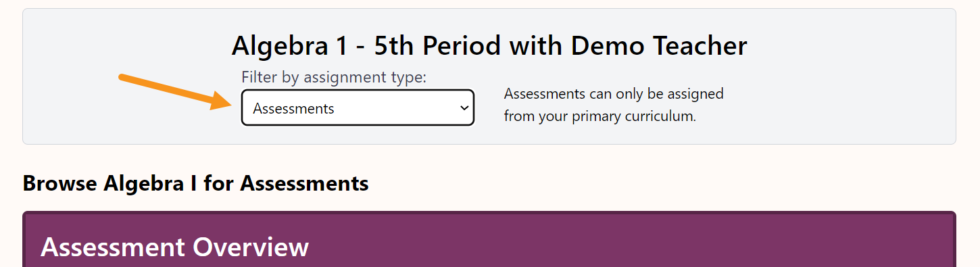Click the words 'Demo Teacher' in the heading
980x267 pixels.
click(659, 46)
